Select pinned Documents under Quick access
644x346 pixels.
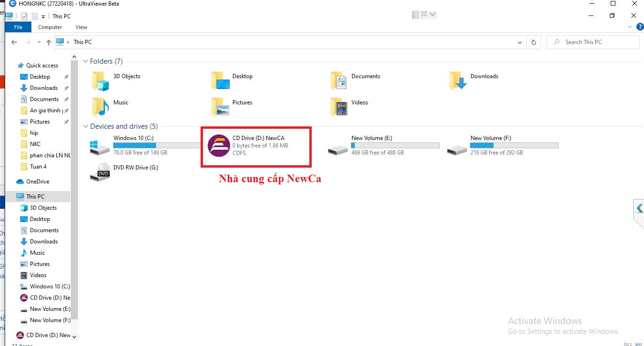[x=44, y=99]
